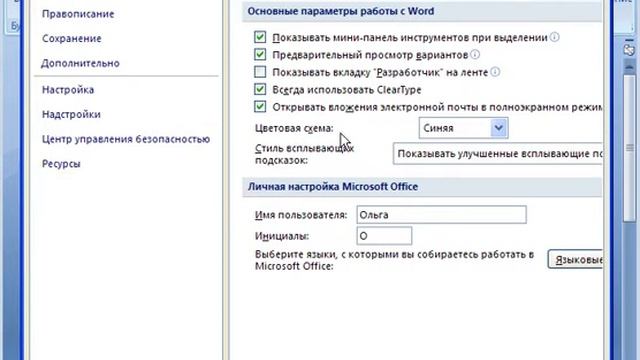This screenshot has width=640, height=360.
Task: Click the Инициалы label
Action: [x=282, y=236]
